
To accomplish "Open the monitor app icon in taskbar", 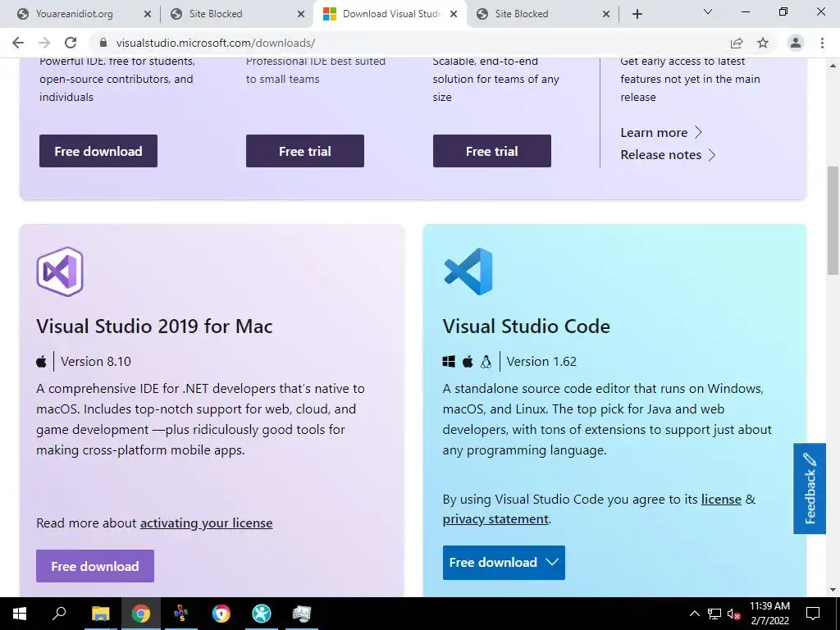I will 302,614.
